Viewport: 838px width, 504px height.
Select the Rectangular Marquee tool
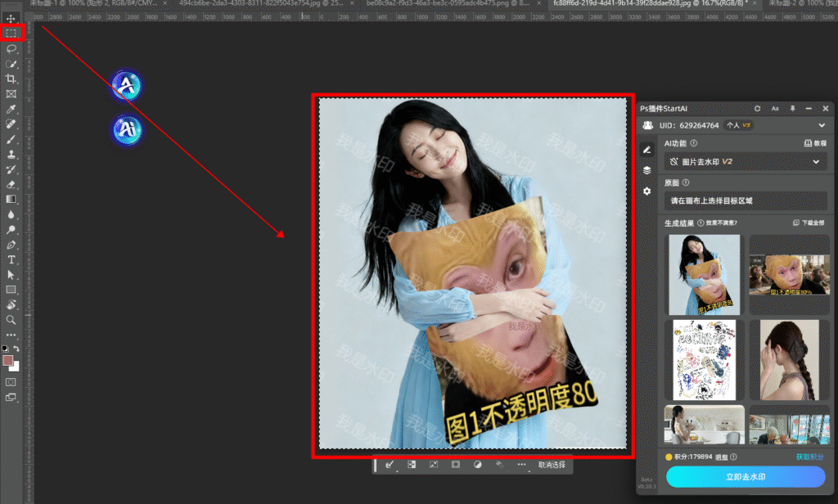[x=11, y=34]
